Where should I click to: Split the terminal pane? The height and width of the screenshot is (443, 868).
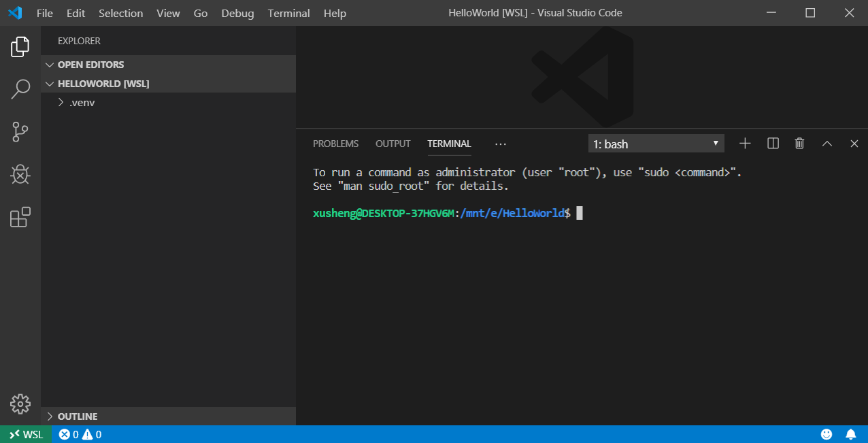pos(773,144)
